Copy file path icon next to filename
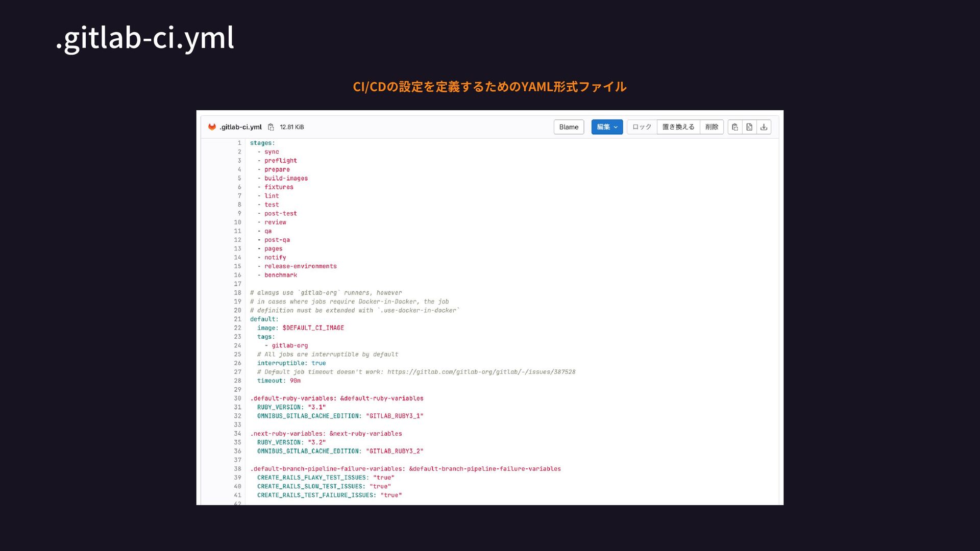 tap(271, 127)
